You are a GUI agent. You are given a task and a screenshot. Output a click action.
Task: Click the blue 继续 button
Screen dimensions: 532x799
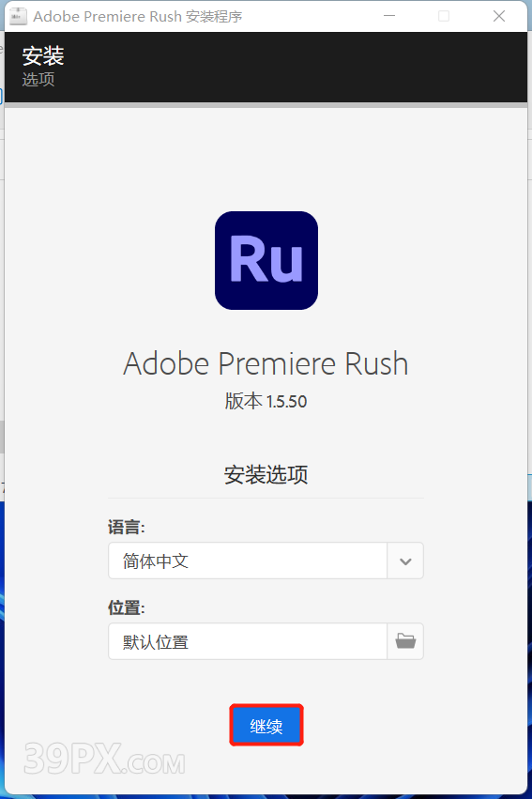click(266, 726)
